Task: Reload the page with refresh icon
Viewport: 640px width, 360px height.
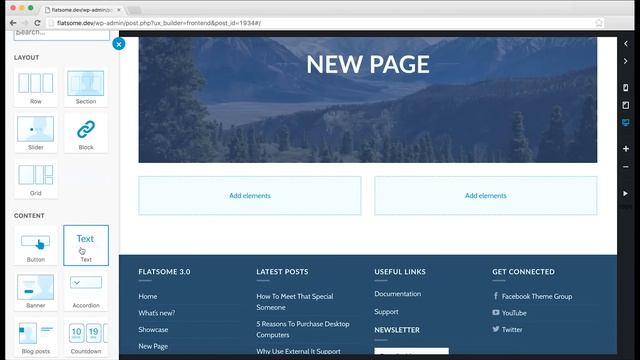Action: (37, 23)
